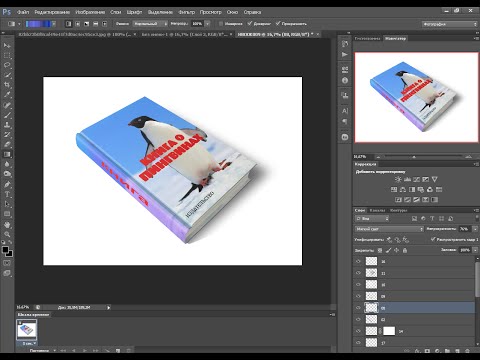Image resolution: width=480 pixels, height=360 pixels.
Task: Select the Eraser tool
Action: pos(7,145)
